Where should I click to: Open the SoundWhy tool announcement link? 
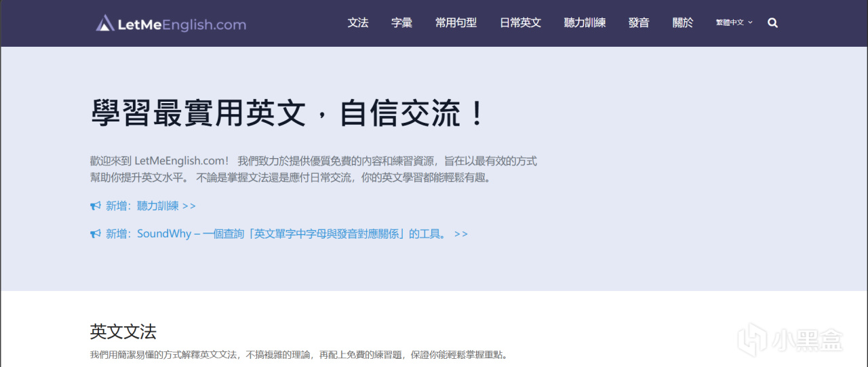(x=287, y=234)
